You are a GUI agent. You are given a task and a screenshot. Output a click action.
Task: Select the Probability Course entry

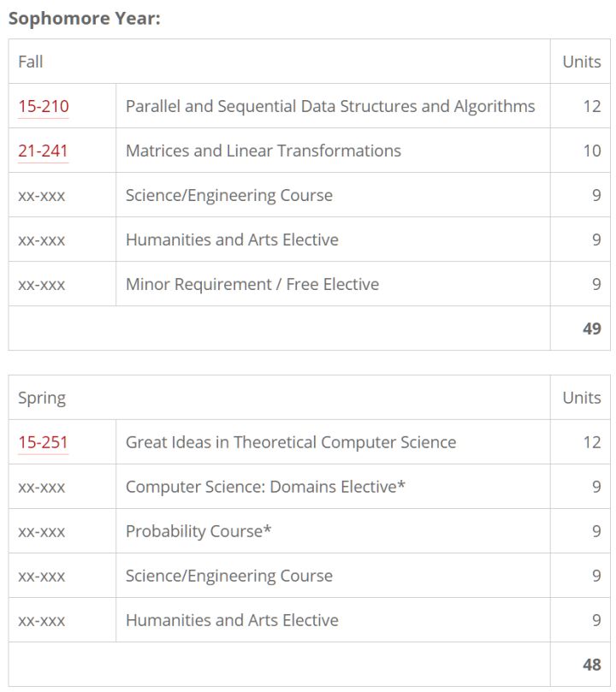198,532
